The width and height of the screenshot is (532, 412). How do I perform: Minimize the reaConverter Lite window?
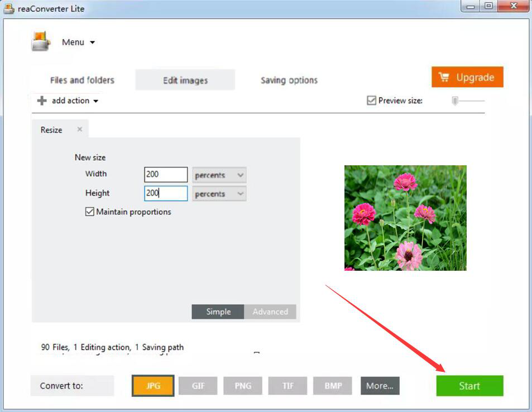pos(470,6)
